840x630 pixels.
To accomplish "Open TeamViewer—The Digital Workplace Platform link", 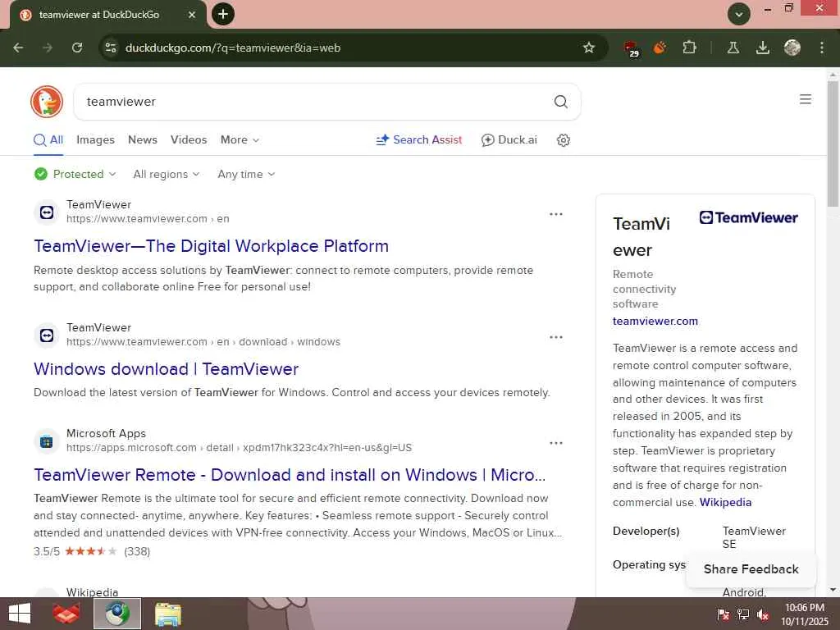I will pos(211,246).
